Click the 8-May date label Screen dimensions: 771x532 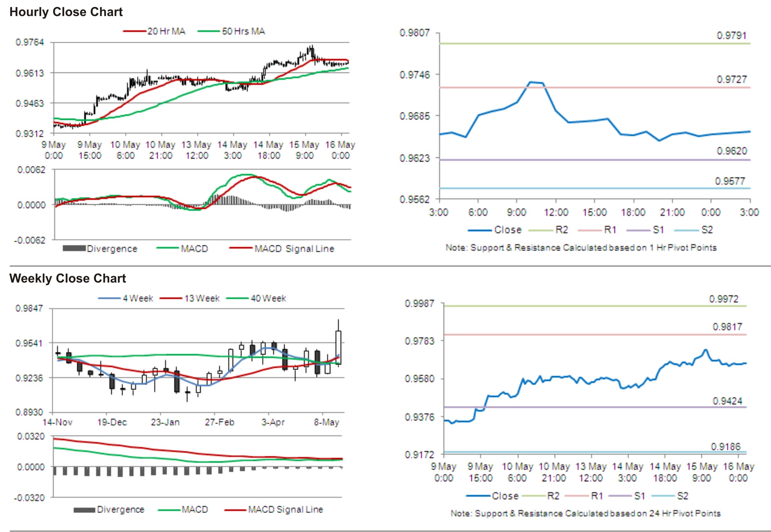coord(326,422)
